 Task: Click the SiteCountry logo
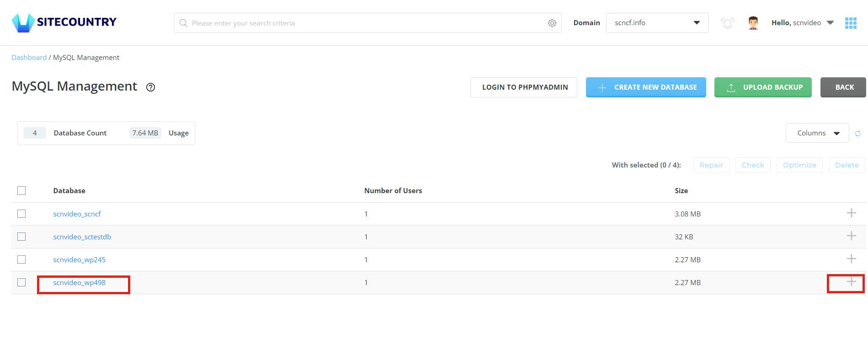click(x=64, y=22)
